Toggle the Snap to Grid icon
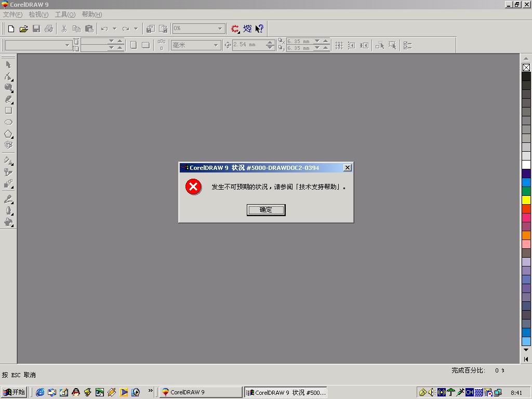Viewport: 532px width, 399px height. pos(339,46)
